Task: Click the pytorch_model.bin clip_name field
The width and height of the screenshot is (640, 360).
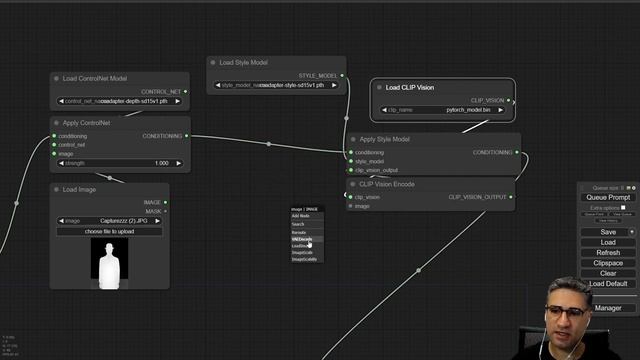Action: coord(442,110)
